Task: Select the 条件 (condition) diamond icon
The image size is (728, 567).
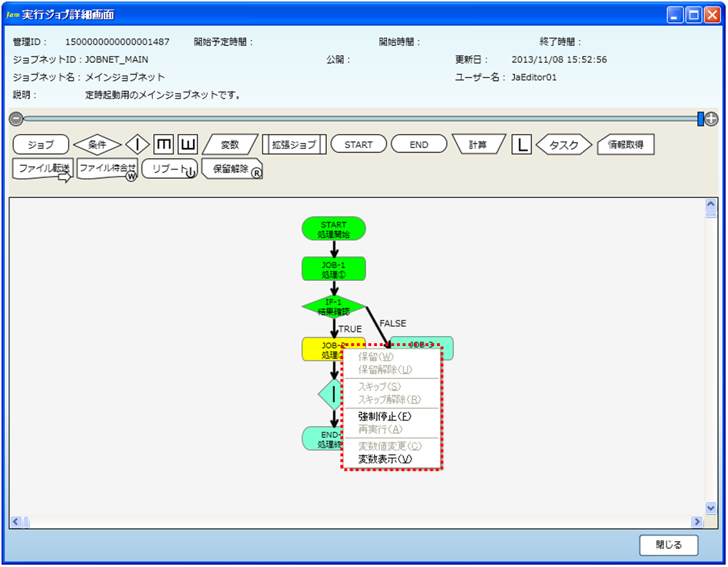Action: point(97,144)
